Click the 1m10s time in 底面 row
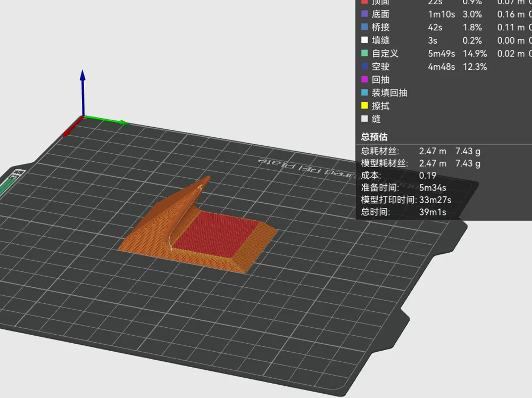The width and height of the screenshot is (532, 398). pos(442,14)
